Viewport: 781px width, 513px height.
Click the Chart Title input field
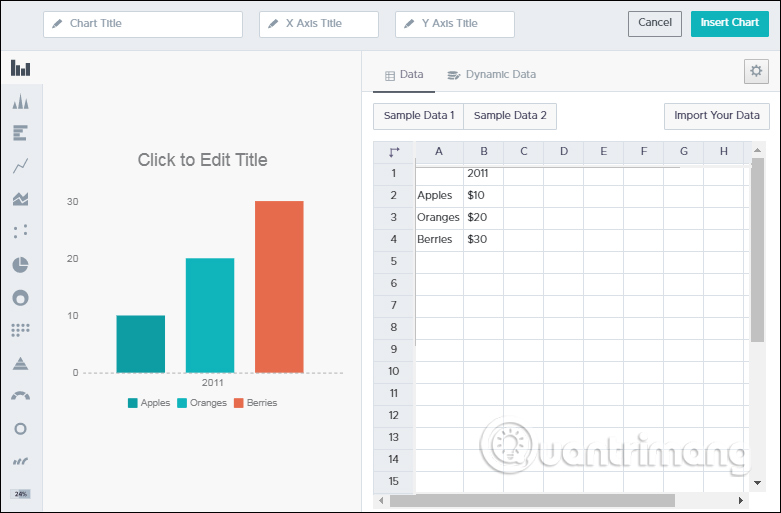[143, 24]
